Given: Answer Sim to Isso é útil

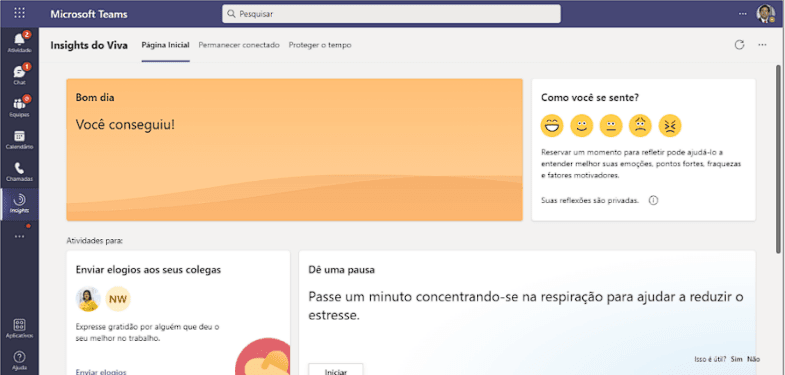Looking at the screenshot, I should coord(736,359).
